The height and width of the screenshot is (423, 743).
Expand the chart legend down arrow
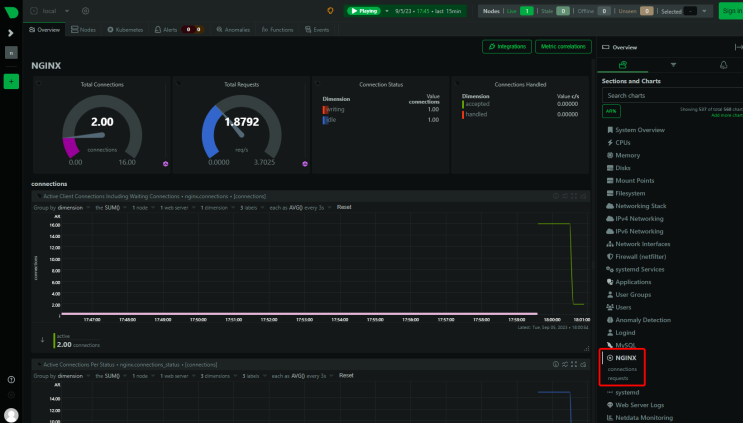[x=42, y=340]
